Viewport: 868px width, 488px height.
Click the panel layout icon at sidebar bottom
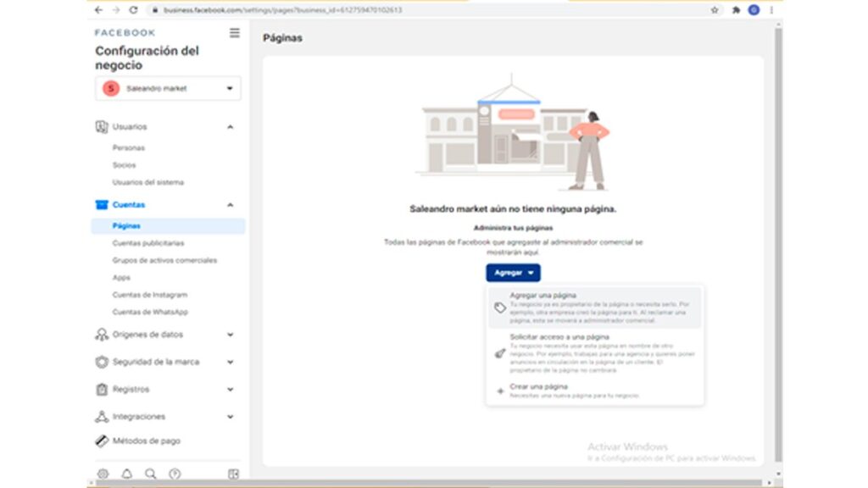(x=234, y=474)
